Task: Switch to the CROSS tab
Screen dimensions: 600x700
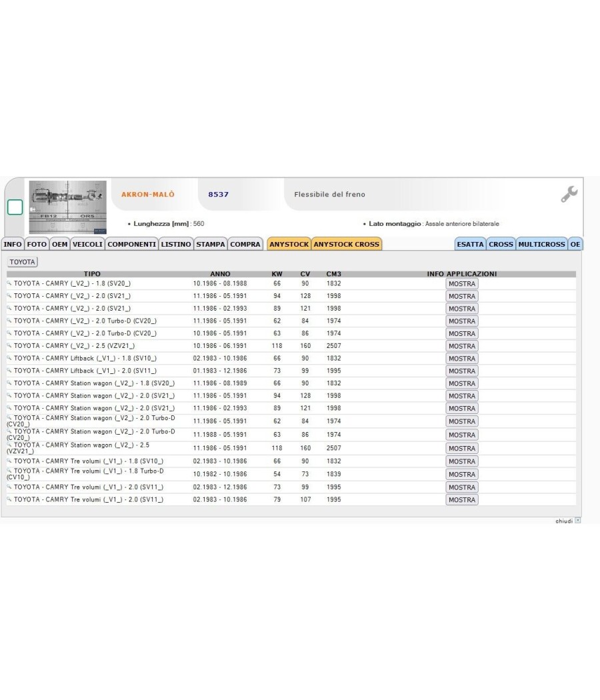Action: [501, 244]
